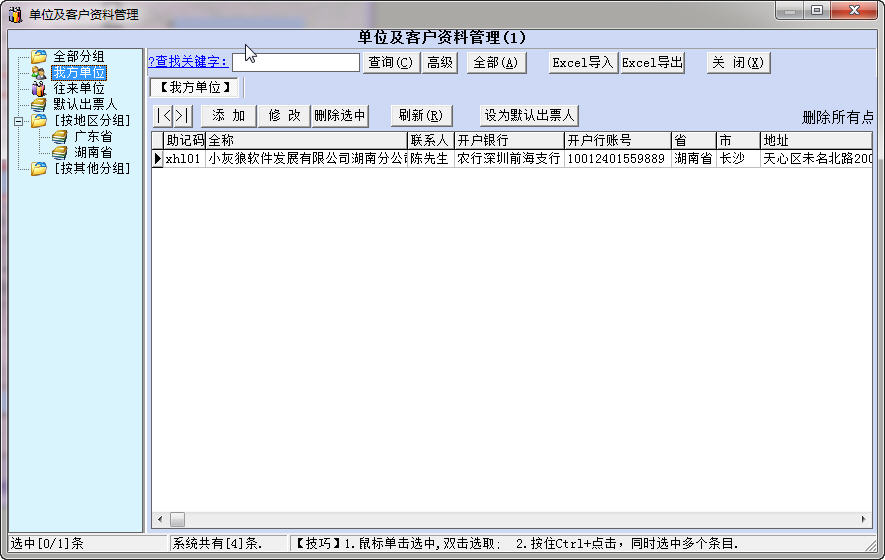Click the 广东省 book icon in tree
The image size is (885, 560).
pyautogui.click(x=60, y=137)
